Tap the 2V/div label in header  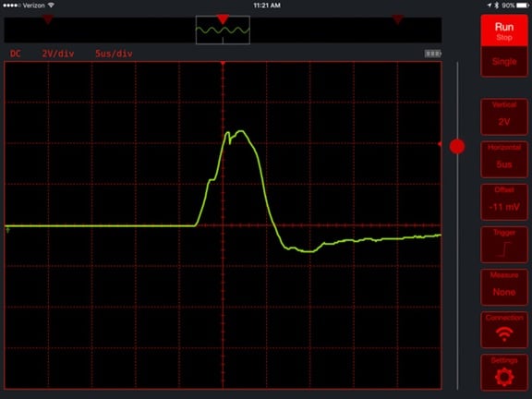[58, 54]
